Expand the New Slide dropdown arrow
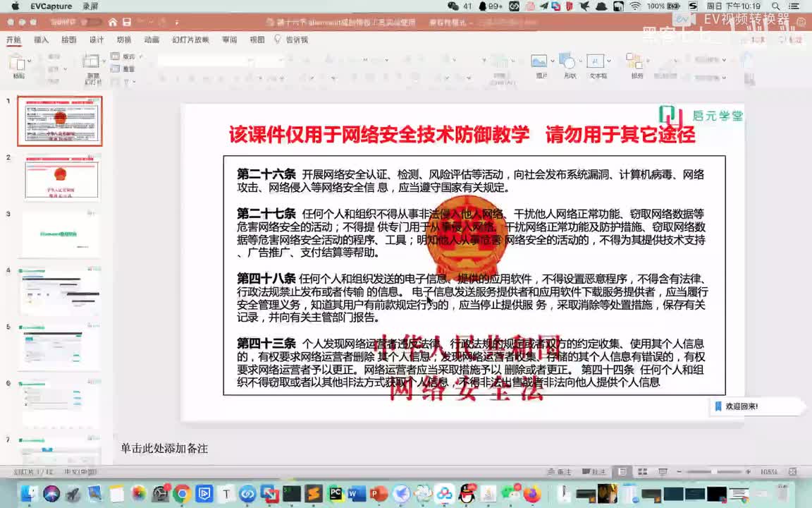Screen dimensions: 812x508 (x=104, y=61)
